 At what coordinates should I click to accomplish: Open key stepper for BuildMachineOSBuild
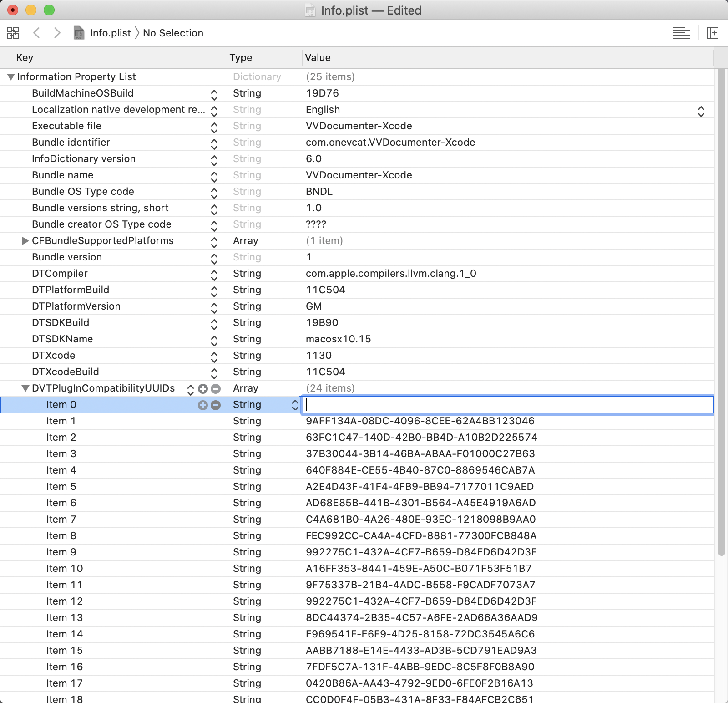214,94
